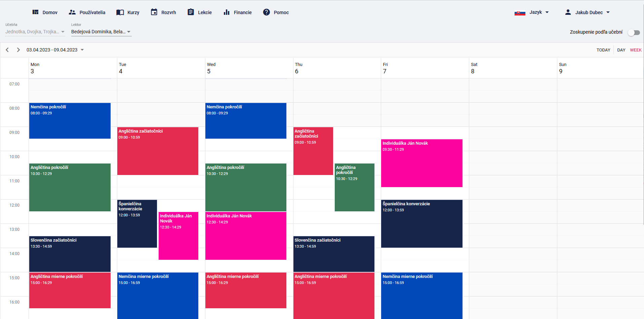Click the Slovak flag icon

[520, 13]
